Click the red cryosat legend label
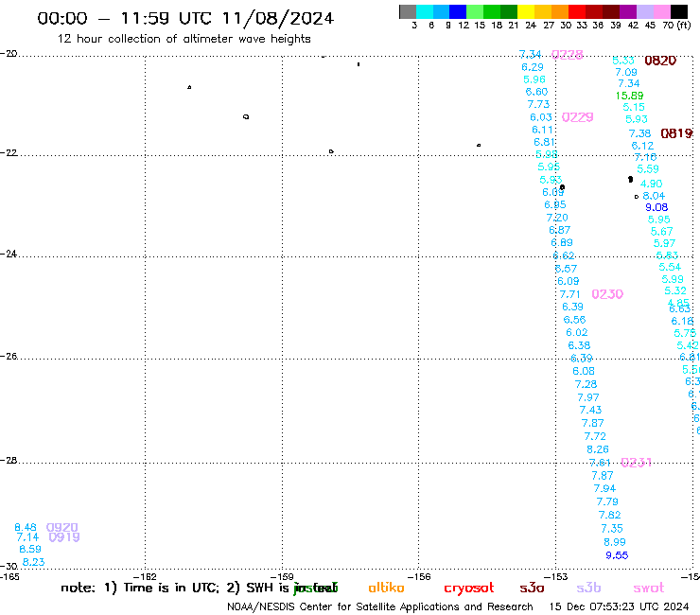 [469, 589]
